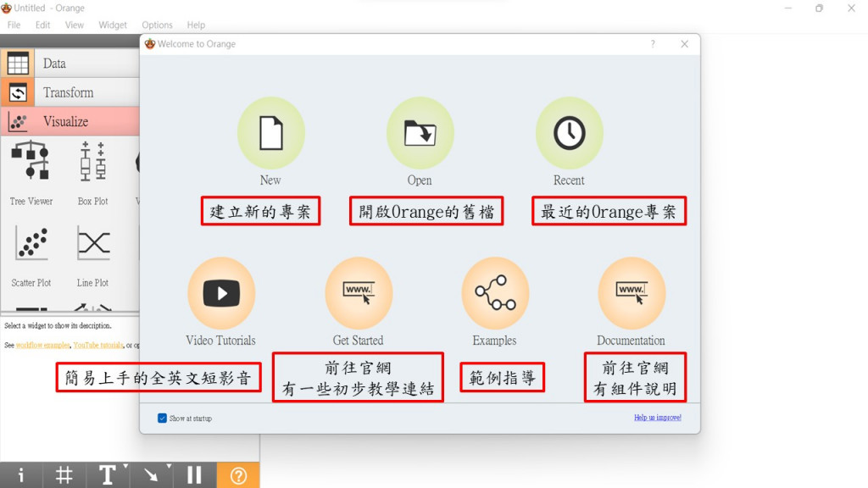Select the Line Plot widget
The width and height of the screenshot is (868, 488).
92,256
